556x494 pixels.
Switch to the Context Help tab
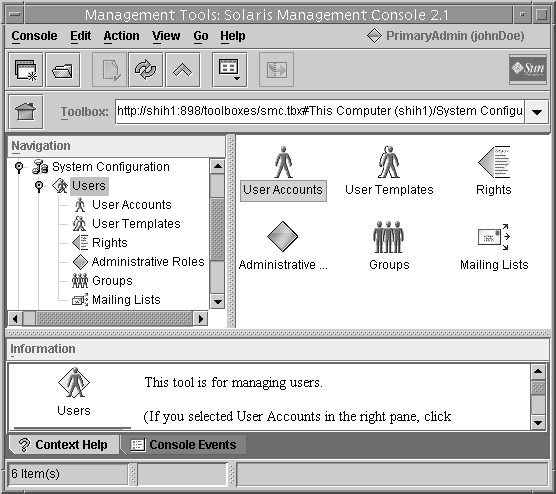[64, 445]
